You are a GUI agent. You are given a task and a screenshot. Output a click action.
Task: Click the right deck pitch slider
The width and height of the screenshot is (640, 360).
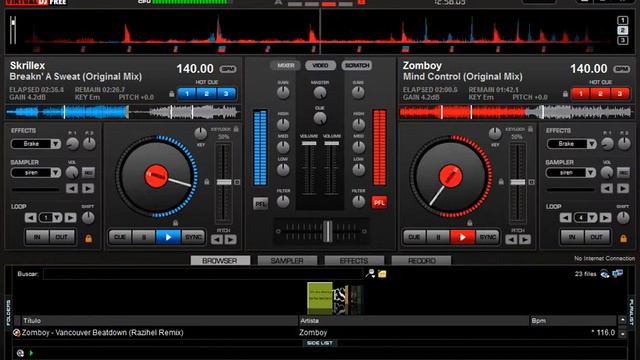pos(518,182)
